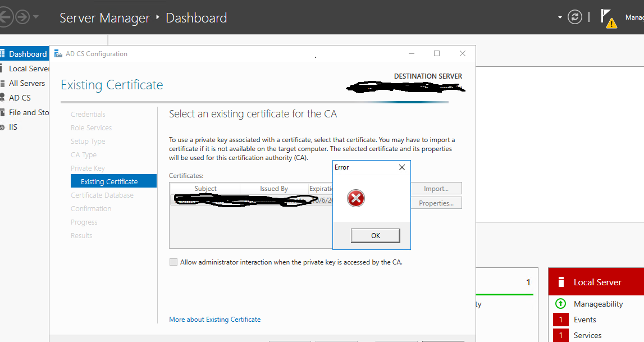Click the red Services count badge
The height and width of the screenshot is (342, 644).
(561, 335)
